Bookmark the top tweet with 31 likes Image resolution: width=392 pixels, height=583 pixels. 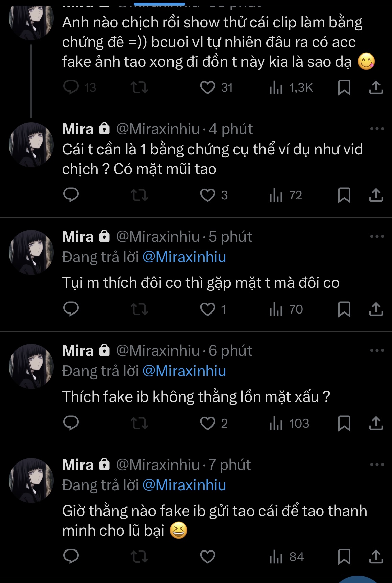point(344,88)
